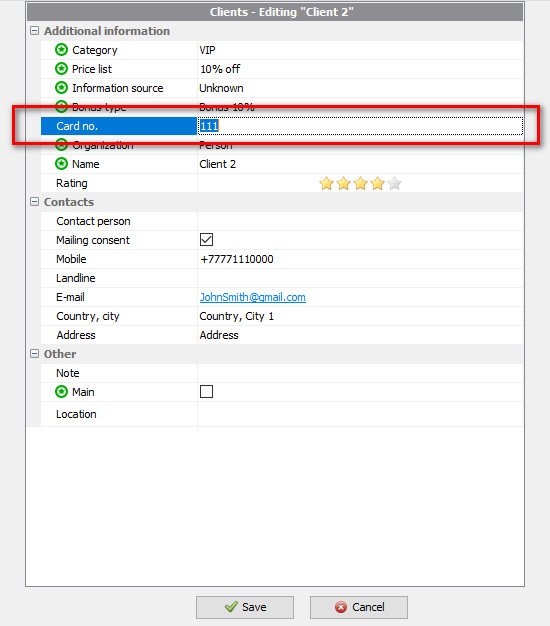
Task: Click the red X icon on Cancel
Action: (341, 607)
